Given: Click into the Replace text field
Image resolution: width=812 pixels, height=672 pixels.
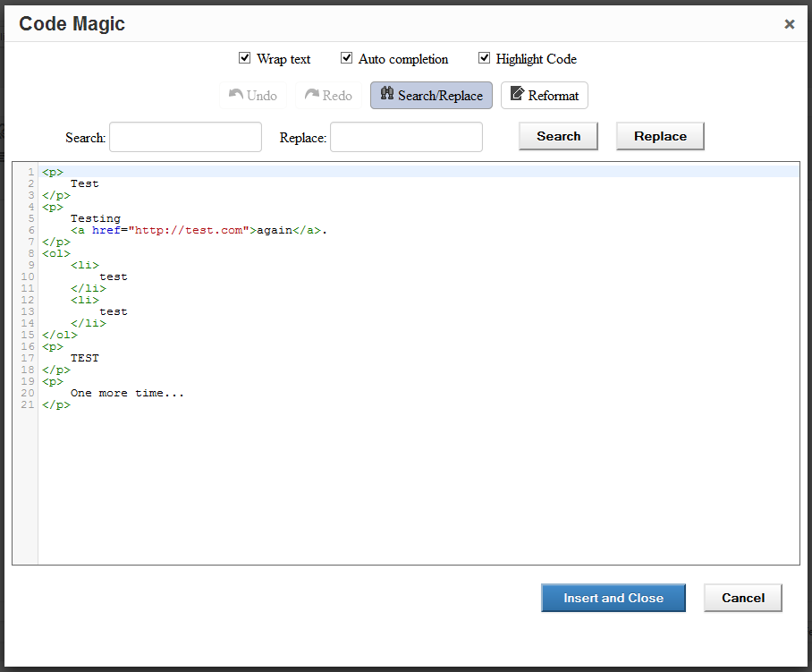Looking at the screenshot, I should 406,137.
